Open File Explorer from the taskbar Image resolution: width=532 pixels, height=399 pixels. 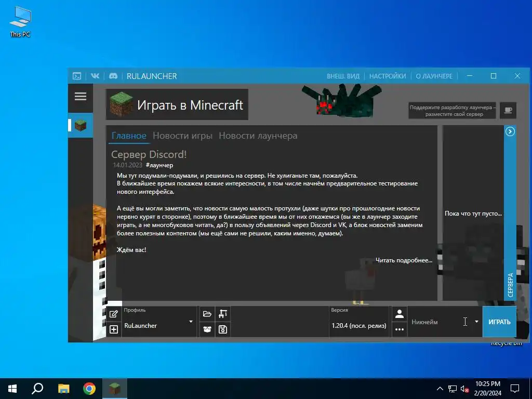pyautogui.click(x=63, y=389)
